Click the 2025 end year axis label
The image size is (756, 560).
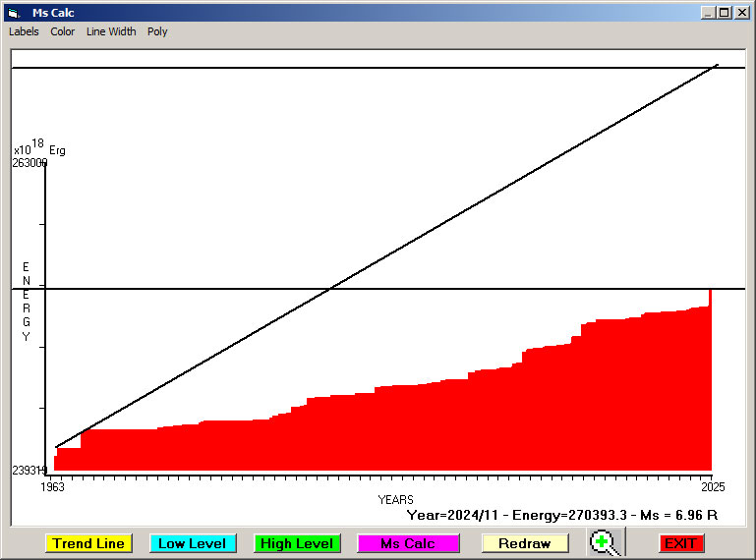(x=711, y=487)
